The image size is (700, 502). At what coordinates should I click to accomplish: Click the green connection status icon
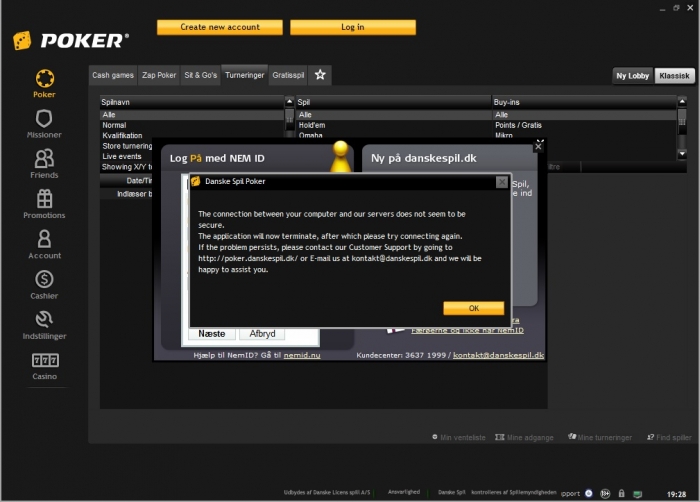(x=638, y=494)
